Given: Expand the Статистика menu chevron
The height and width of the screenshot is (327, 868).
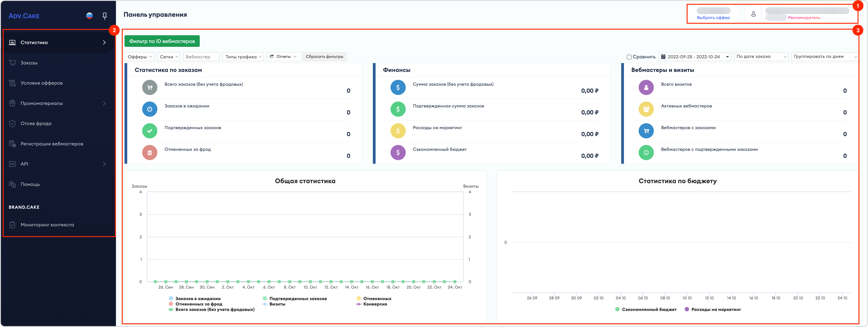Looking at the screenshot, I should click(x=104, y=42).
